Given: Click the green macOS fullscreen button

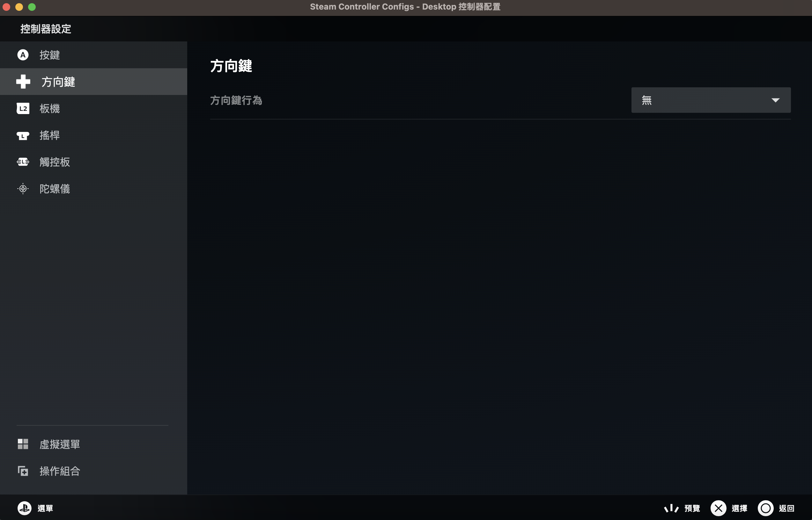Looking at the screenshot, I should (32, 7).
